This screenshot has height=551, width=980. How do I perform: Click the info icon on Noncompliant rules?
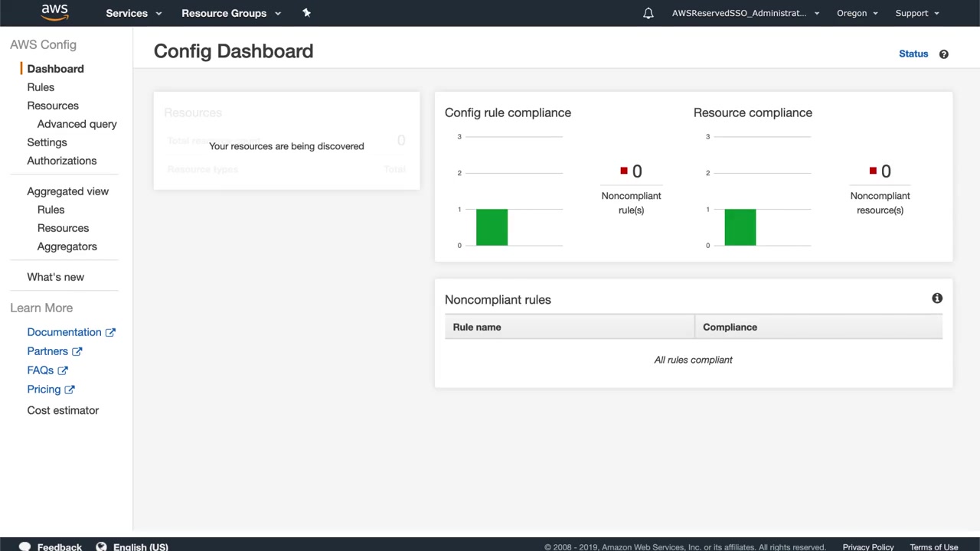[937, 298]
